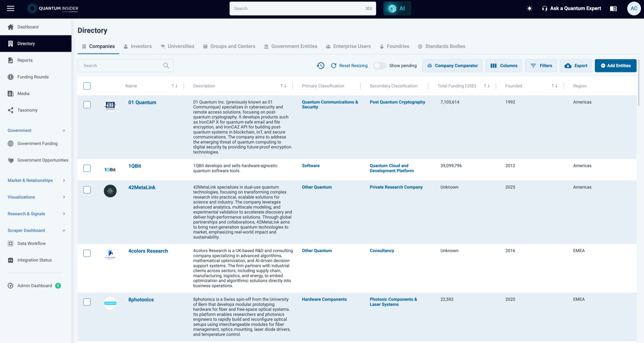
Task: Sort by Description column arrows
Action: pyautogui.click(x=283, y=86)
